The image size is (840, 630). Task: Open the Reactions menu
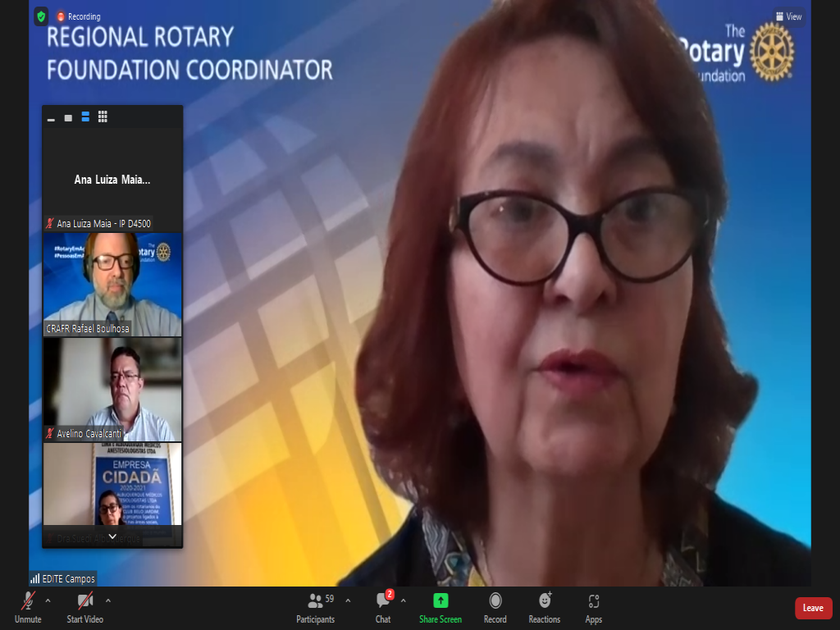tap(545, 607)
